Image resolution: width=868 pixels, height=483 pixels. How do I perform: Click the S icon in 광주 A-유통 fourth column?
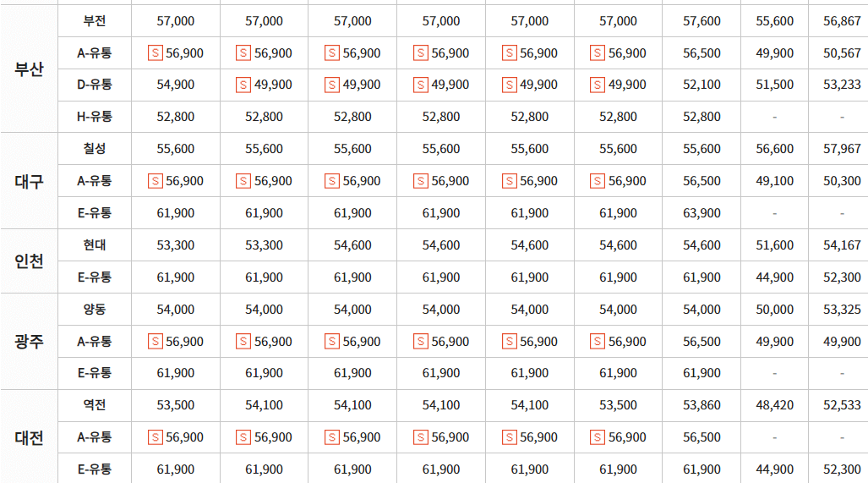pos(421,342)
